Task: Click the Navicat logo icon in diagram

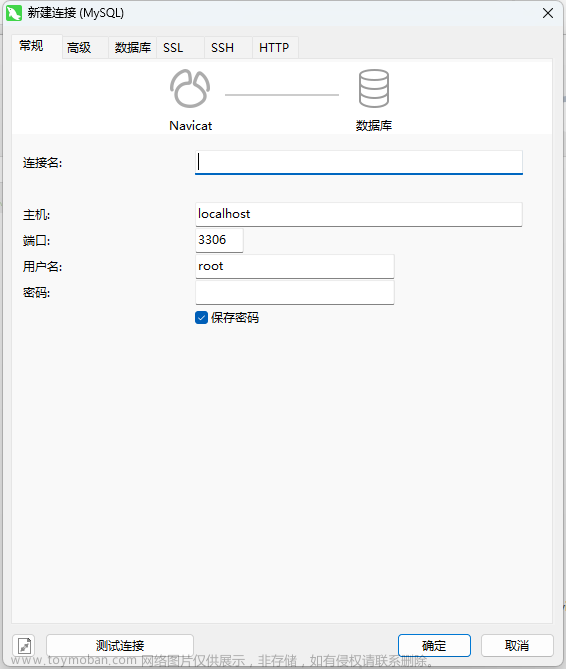Action: coord(190,88)
